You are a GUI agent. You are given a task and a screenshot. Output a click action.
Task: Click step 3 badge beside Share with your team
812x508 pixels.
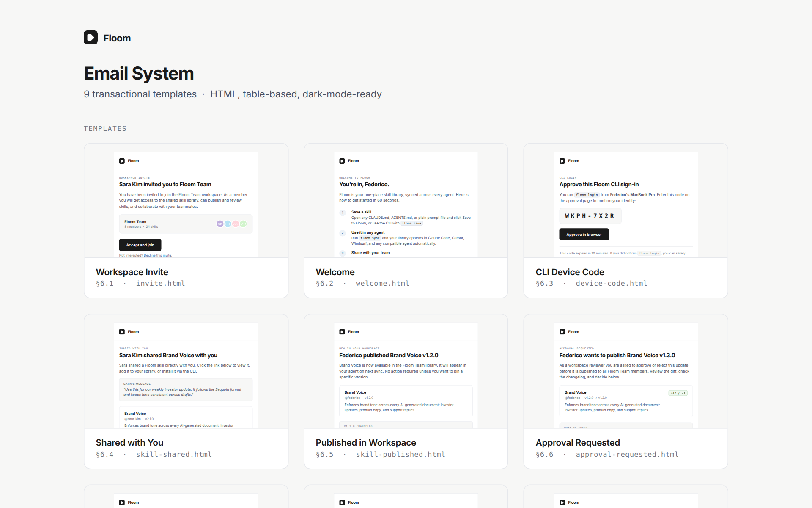[x=343, y=253]
